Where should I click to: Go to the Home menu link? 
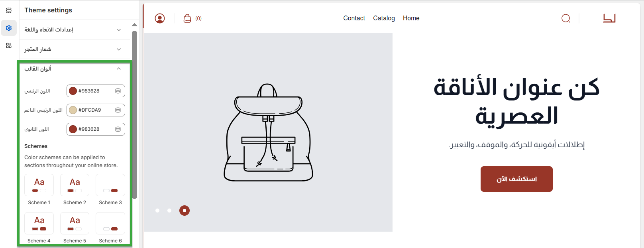pyautogui.click(x=411, y=18)
